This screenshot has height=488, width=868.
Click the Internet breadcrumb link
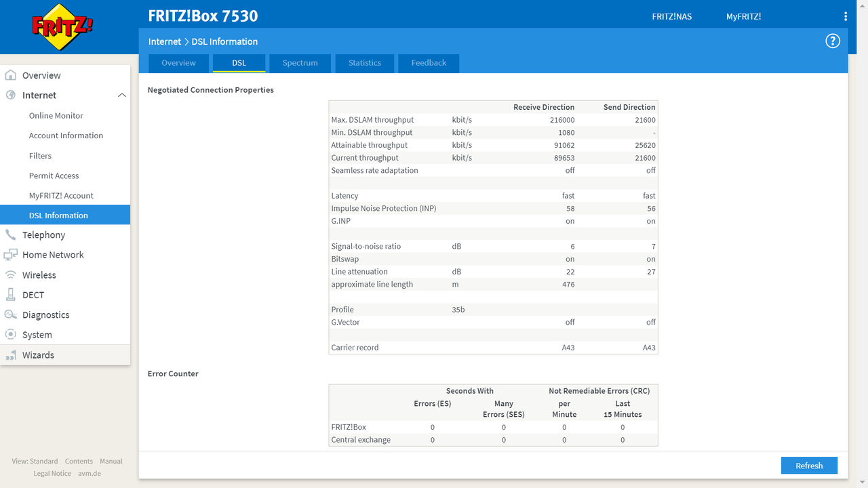(x=165, y=41)
